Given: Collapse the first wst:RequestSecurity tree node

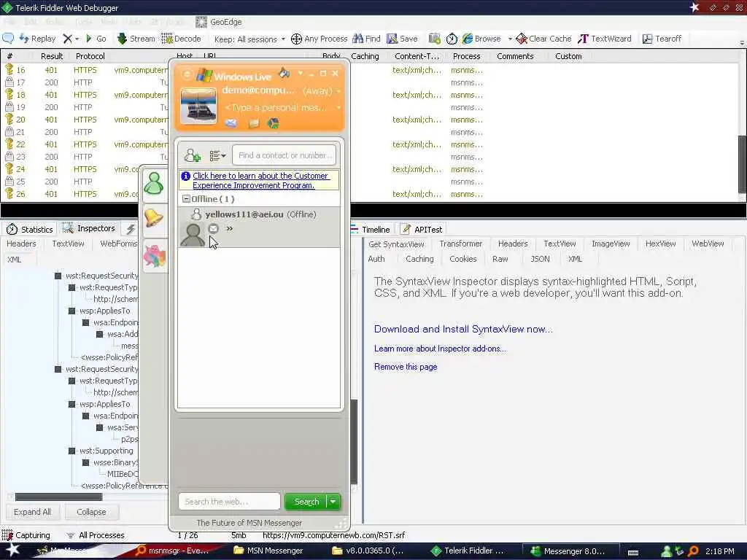Looking at the screenshot, I should pyautogui.click(x=58, y=276).
